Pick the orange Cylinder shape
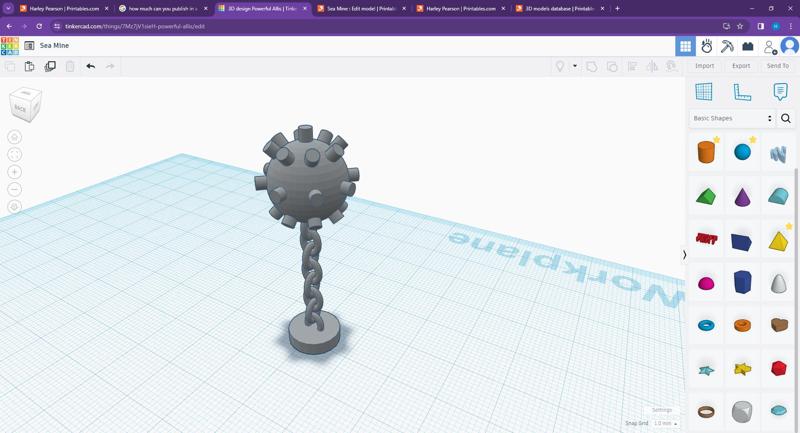The image size is (800, 433). (706, 152)
